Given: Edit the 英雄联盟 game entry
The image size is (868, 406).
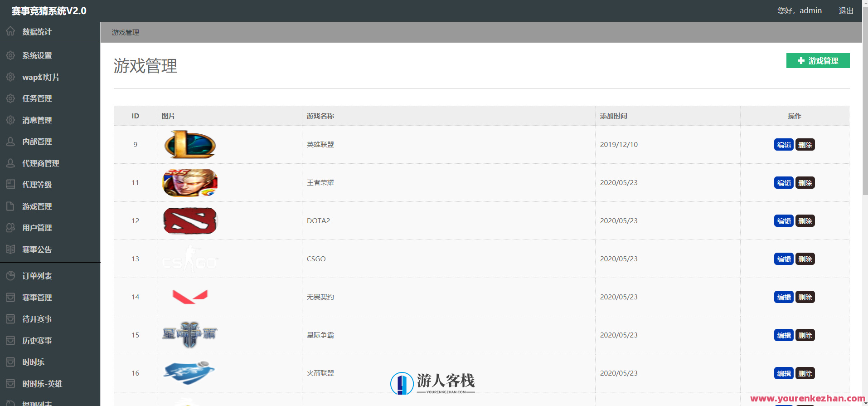Looking at the screenshot, I should click(x=783, y=145).
